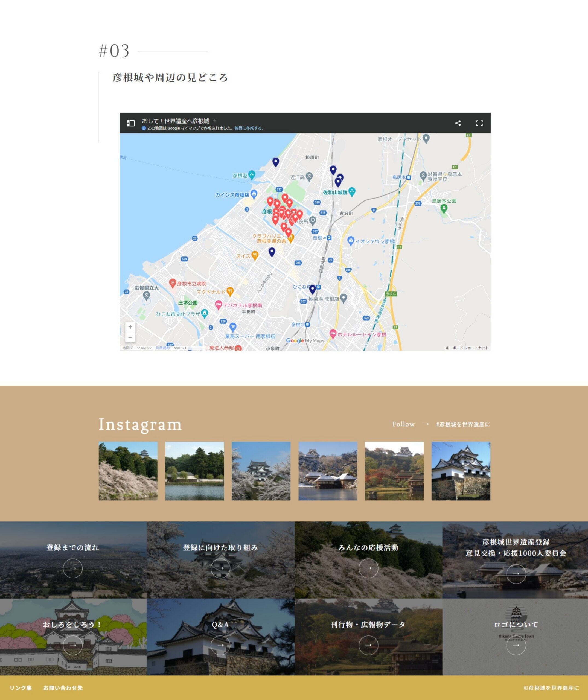Click the イオンタウン彦根 shopping marker
Image resolution: width=588 pixels, height=700 pixels.
[350, 240]
